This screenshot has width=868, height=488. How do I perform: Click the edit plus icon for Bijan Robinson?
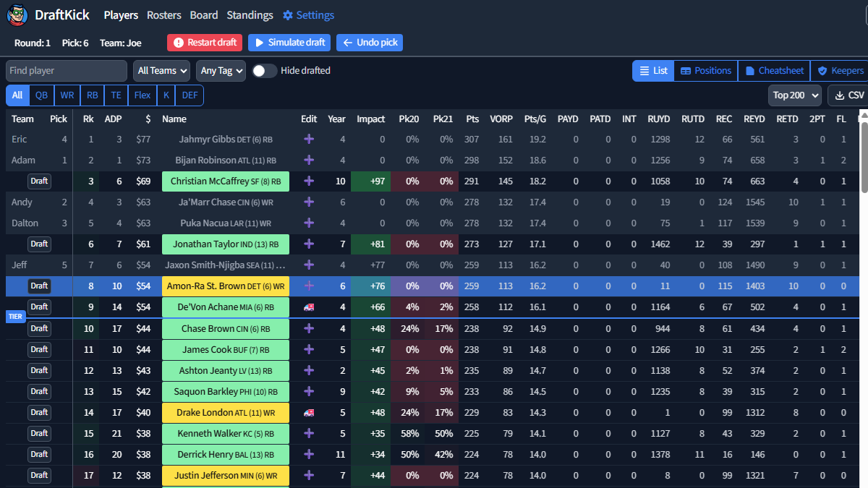tap(309, 160)
